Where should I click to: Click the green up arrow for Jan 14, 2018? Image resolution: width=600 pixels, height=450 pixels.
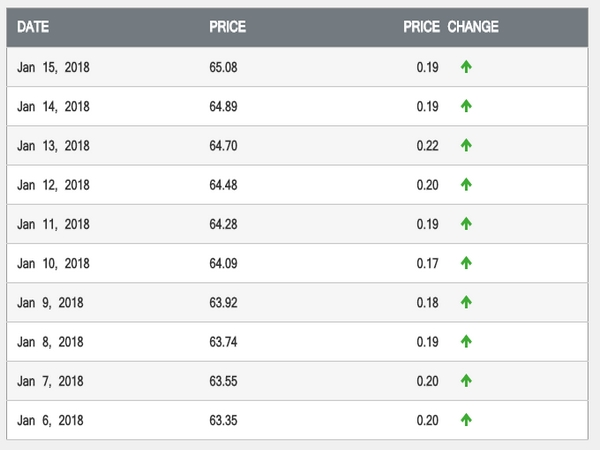pyautogui.click(x=466, y=106)
